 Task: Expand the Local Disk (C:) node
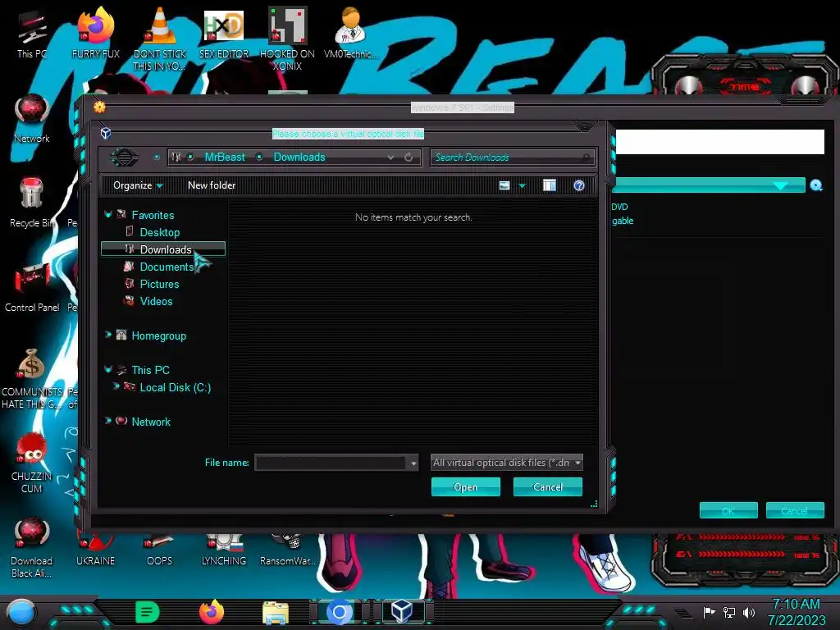116,386
